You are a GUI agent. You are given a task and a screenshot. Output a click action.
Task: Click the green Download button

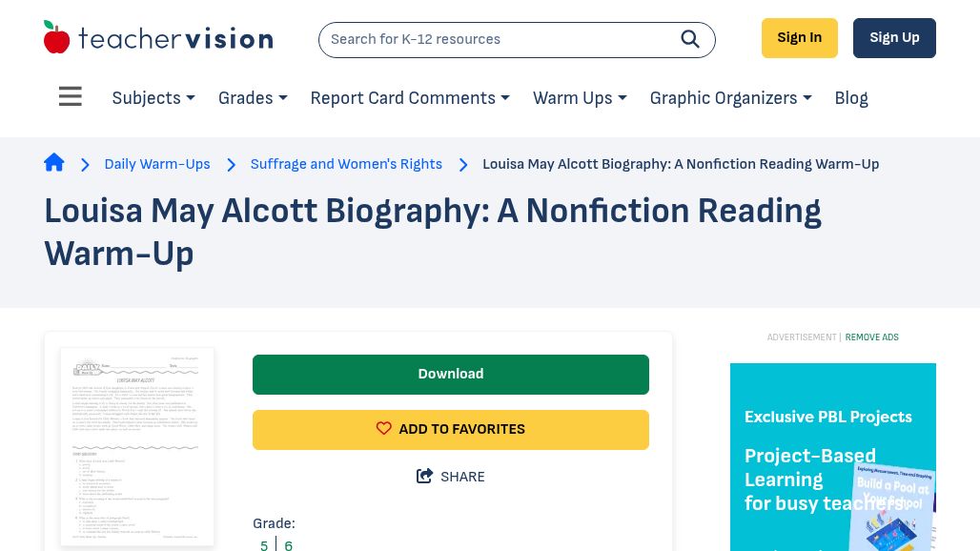coord(451,374)
